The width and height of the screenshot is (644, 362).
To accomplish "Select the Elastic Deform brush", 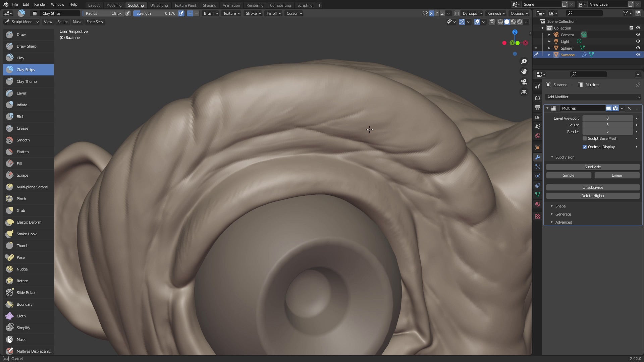I will point(28,222).
